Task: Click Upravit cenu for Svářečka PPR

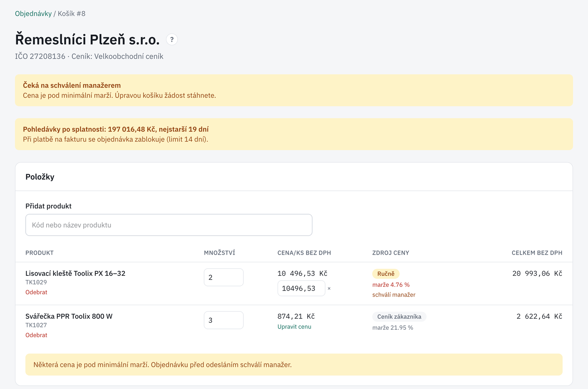Action: (294, 326)
